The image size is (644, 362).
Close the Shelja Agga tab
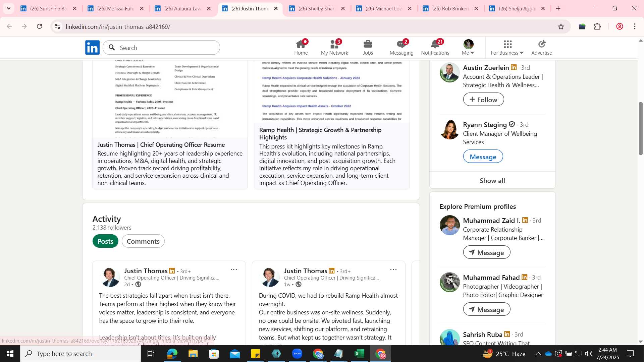543,8
